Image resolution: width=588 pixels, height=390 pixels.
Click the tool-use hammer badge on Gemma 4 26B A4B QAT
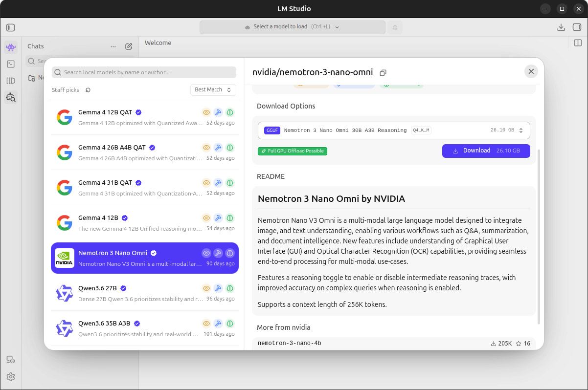click(218, 148)
